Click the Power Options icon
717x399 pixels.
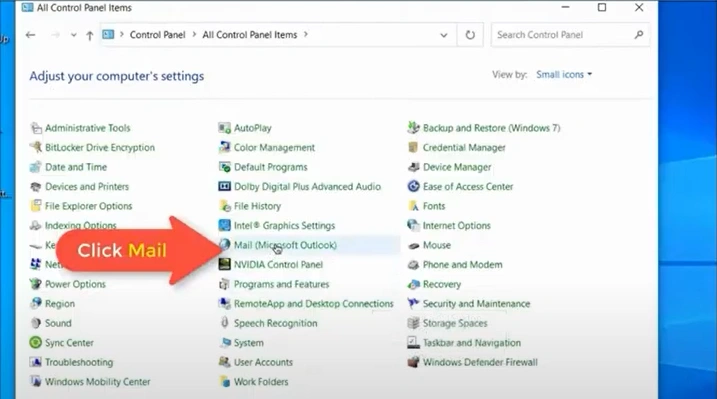click(x=36, y=284)
